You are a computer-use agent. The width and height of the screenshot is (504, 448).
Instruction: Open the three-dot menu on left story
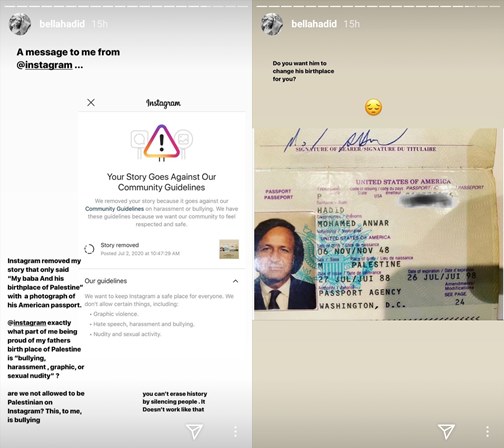pos(235,431)
